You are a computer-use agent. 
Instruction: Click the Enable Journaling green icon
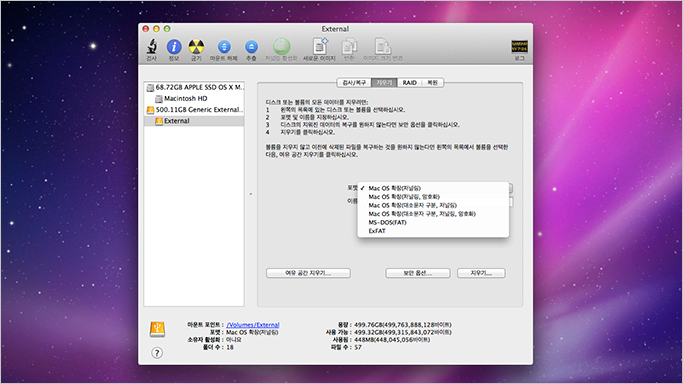(x=281, y=47)
